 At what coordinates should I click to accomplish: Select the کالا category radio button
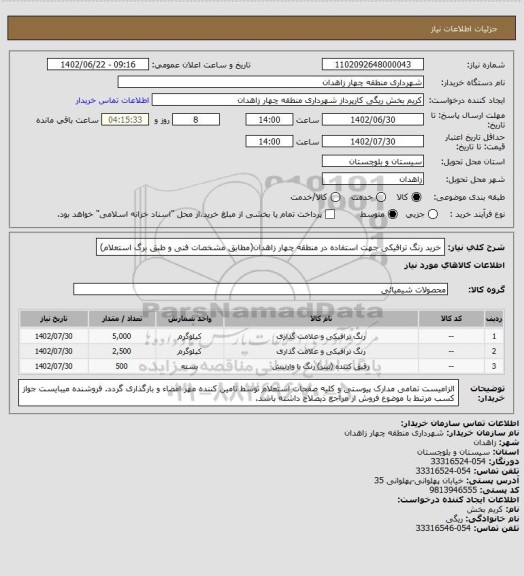416,197
